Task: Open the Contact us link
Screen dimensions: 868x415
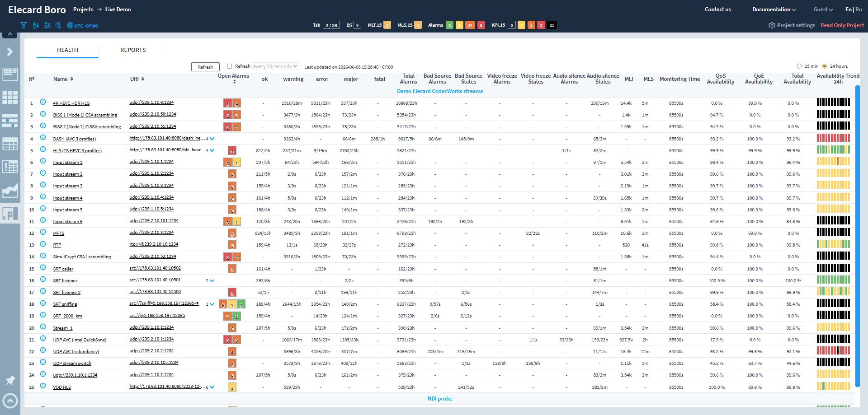Action: click(718, 9)
